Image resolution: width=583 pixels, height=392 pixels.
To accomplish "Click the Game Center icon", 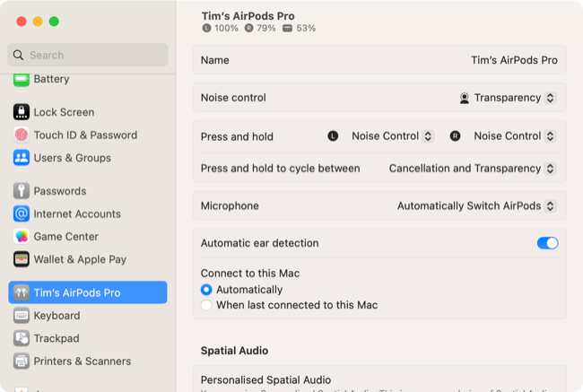I will pyautogui.click(x=22, y=237).
